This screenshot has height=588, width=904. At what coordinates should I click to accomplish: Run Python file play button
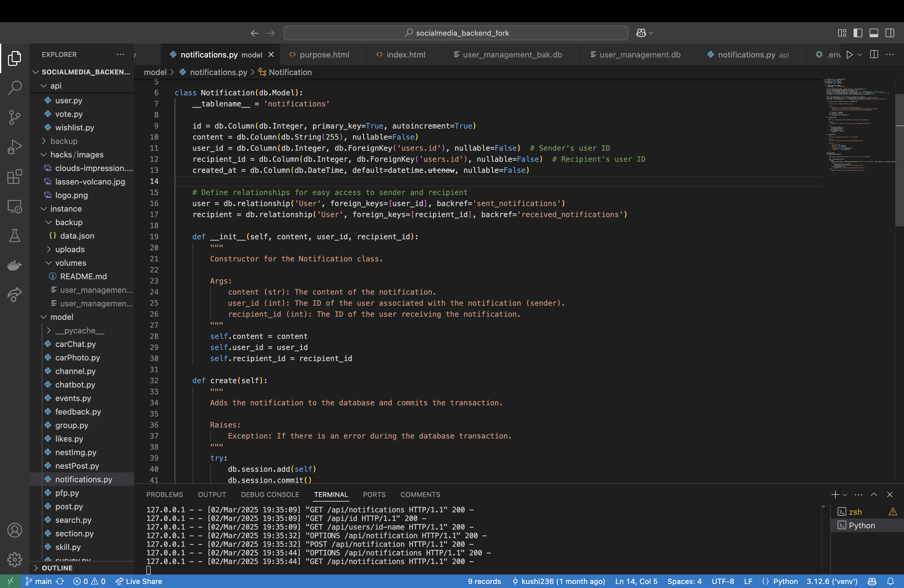coord(850,55)
